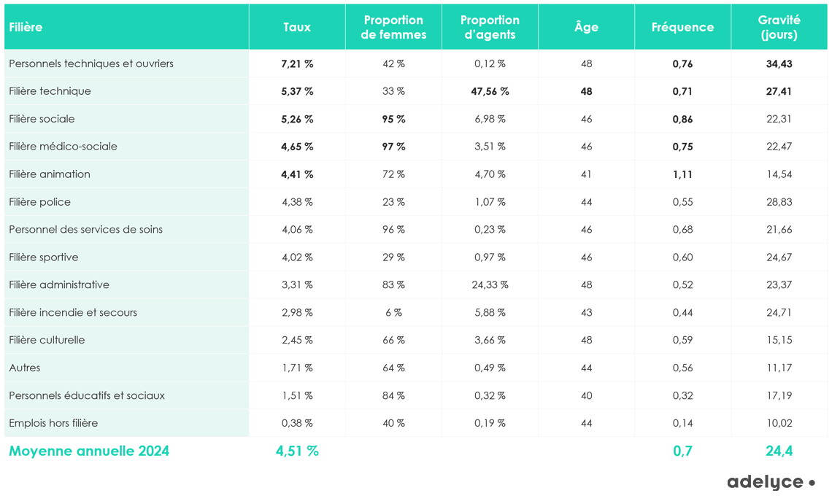Screen dimensions: 832x504
Task: Select the Emplois hors filière row
Action: click(53, 423)
